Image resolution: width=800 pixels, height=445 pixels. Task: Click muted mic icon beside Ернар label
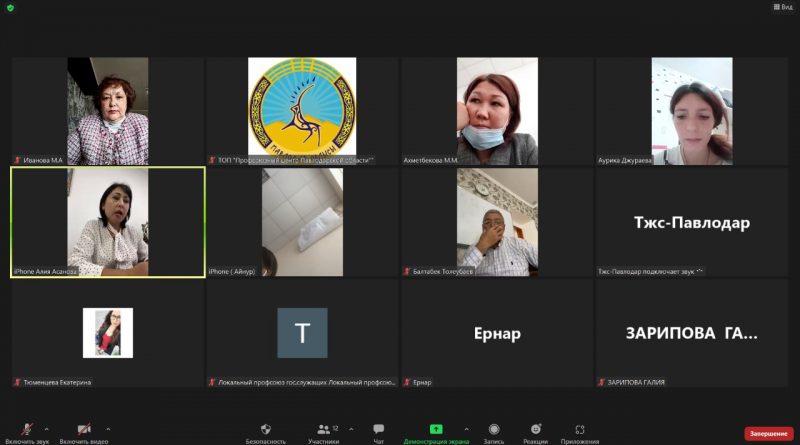[407, 382]
